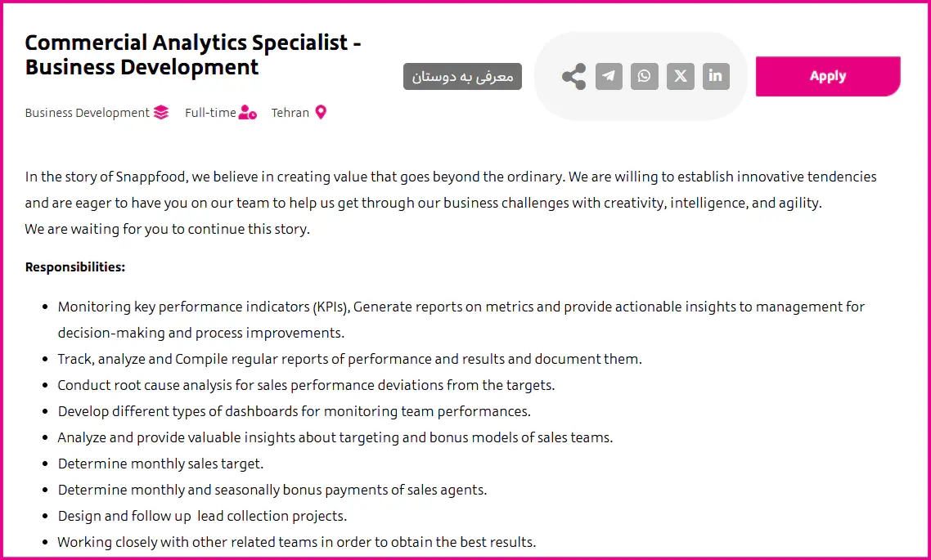Share the job on X
Screen dimensions: 931x560
point(680,76)
